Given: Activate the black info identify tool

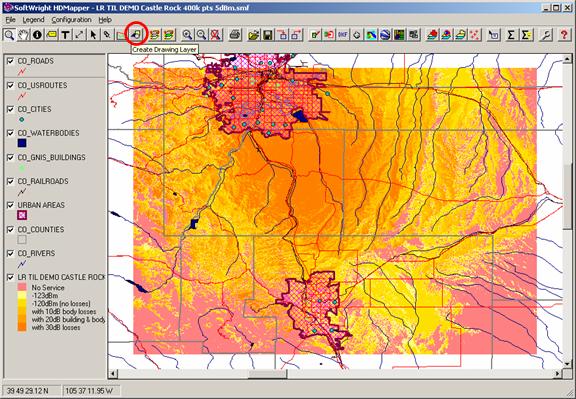Looking at the screenshot, I should 37,35.
